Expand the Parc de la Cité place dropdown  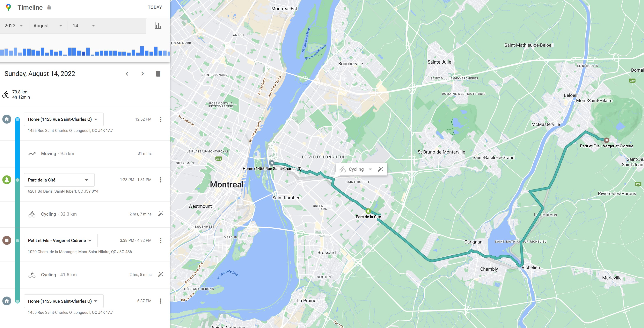(x=59, y=180)
